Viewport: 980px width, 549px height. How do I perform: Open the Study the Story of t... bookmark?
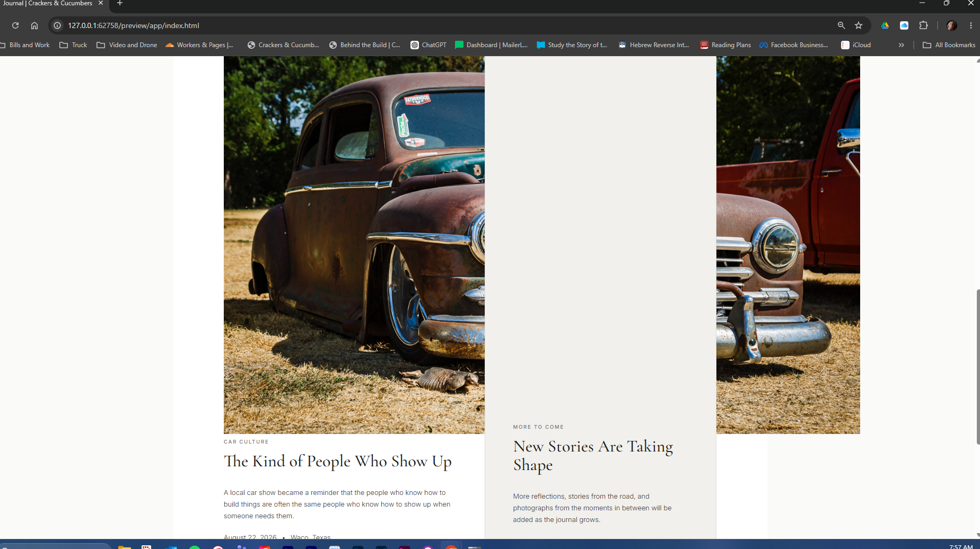[x=572, y=45]
